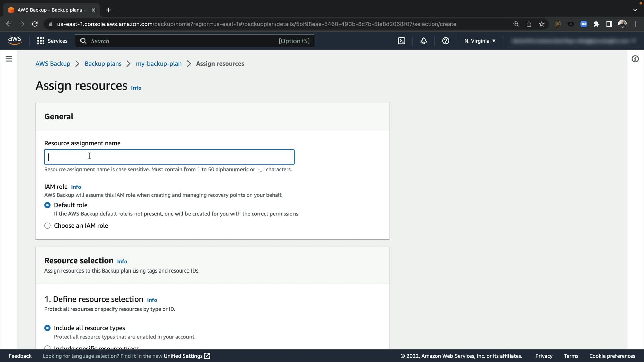
Task: Open the info panel icon at right
Action: 635,59
